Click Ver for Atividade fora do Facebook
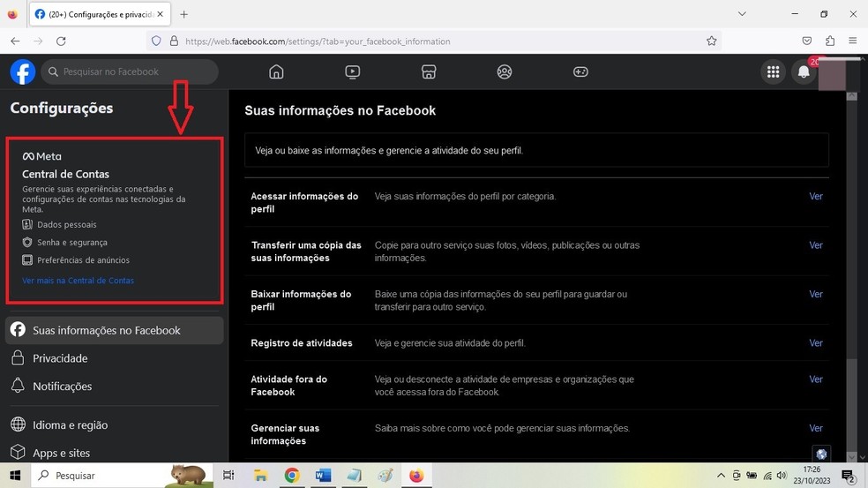This screenshot has height=488, width=868. (815, 379)
